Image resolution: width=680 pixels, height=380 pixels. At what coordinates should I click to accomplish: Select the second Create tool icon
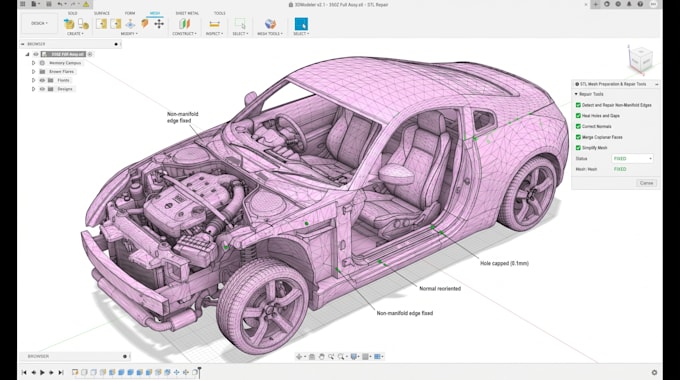(83, 24)
